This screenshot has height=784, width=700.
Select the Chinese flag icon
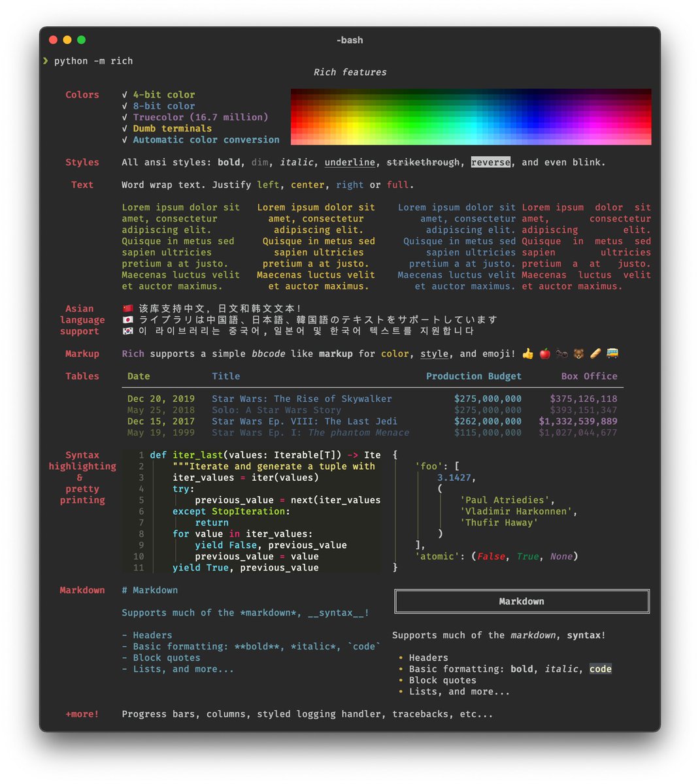click(x=129, y=308)
